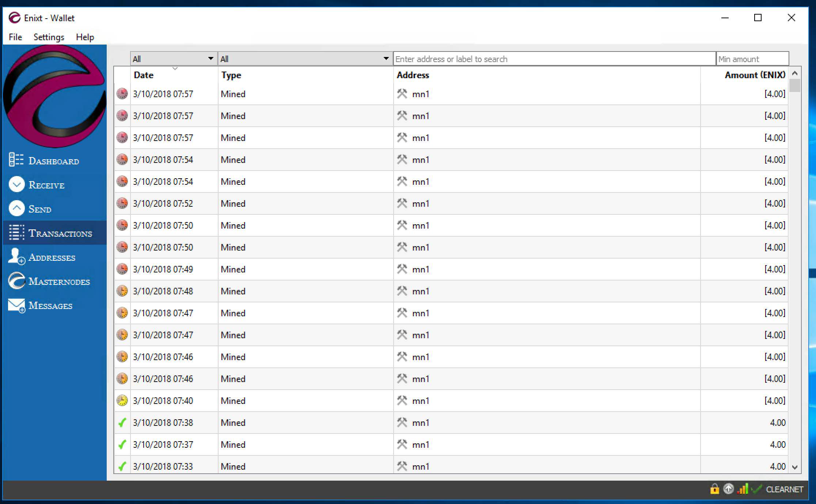Click the mining pickaxe icon in 07:38 row
The width and height of the screenshot is (816, 504).
[402, 422]
